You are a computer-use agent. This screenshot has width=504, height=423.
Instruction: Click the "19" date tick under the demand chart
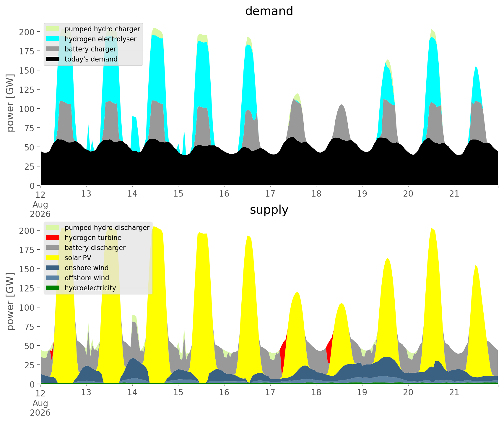(362, 194)
